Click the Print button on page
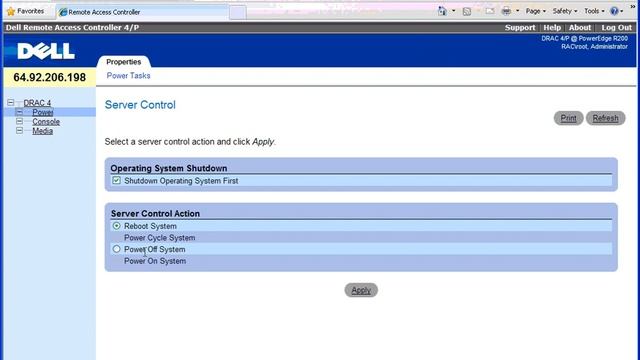The image size is (640, 360). click(568, 118)
